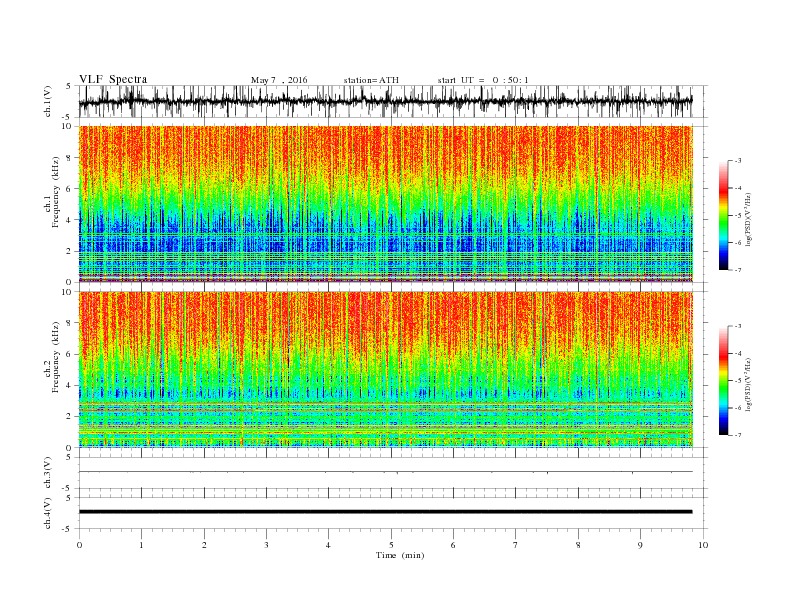Click the '-7' value on ch.2 colorbar
The height and width of the screenshot is (612, 792).
pyautogui.click(x=737, y=435)
